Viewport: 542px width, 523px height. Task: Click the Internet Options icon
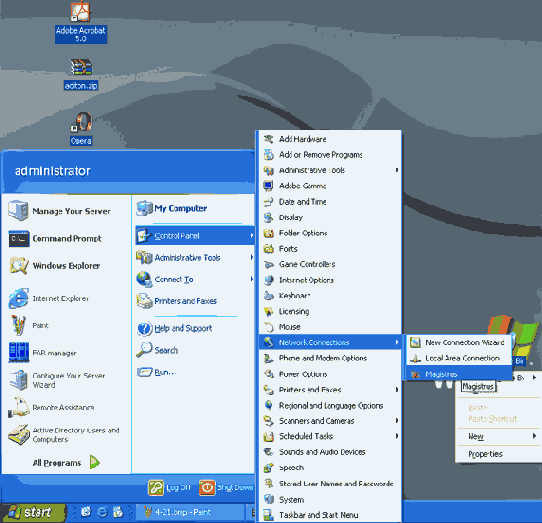point(269,280)
